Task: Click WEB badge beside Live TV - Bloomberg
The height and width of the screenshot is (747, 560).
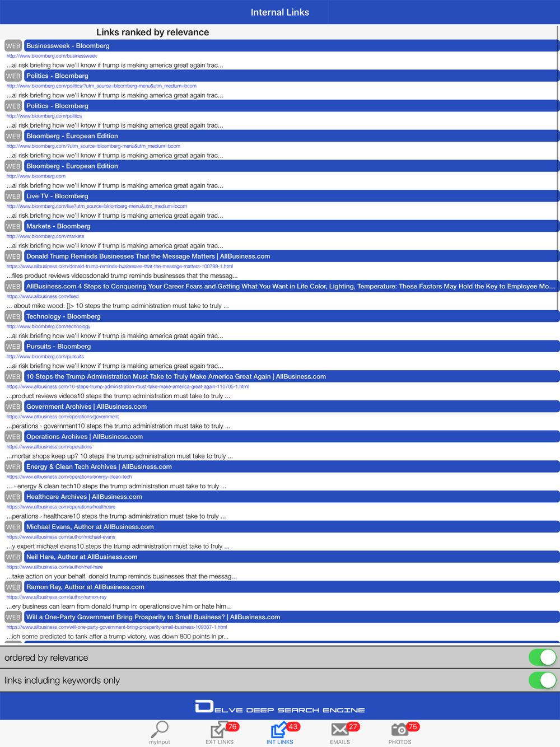Action: point(13,197)
